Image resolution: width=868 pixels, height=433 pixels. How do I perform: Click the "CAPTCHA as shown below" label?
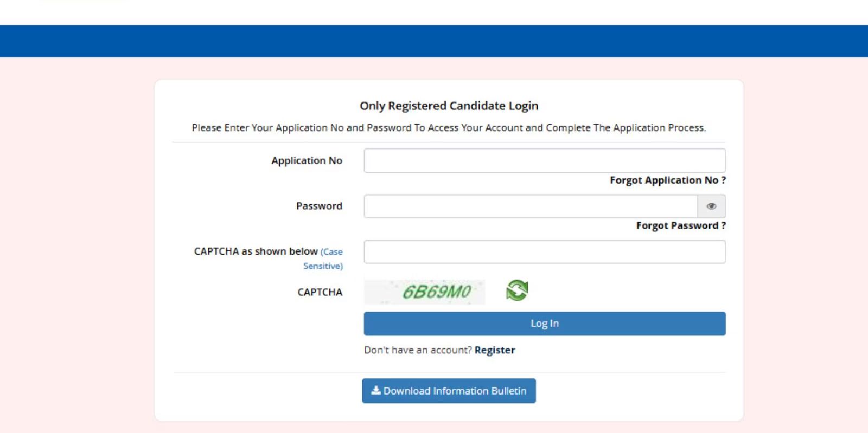click(256, 251)
